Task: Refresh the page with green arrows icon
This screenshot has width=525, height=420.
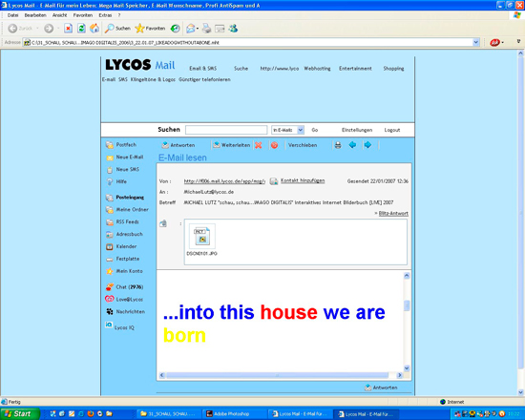Action: 81,29
